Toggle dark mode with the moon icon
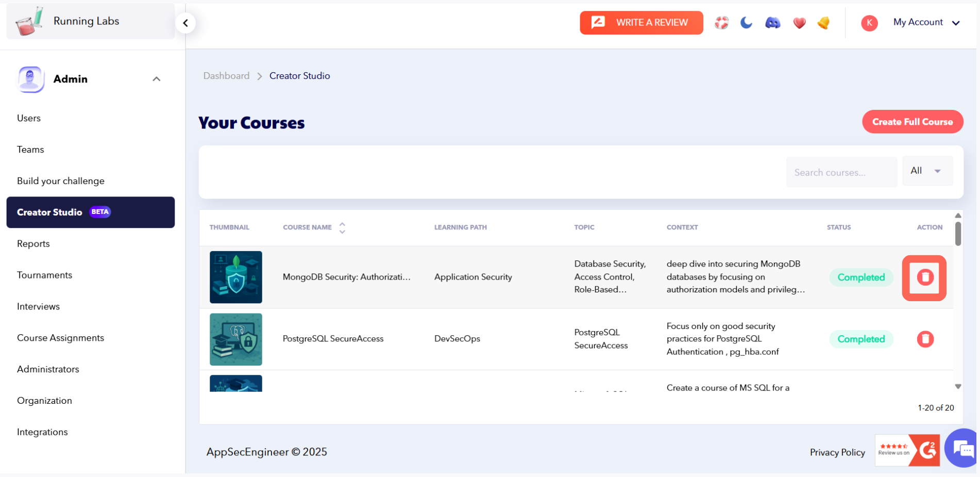 [746, 23]
